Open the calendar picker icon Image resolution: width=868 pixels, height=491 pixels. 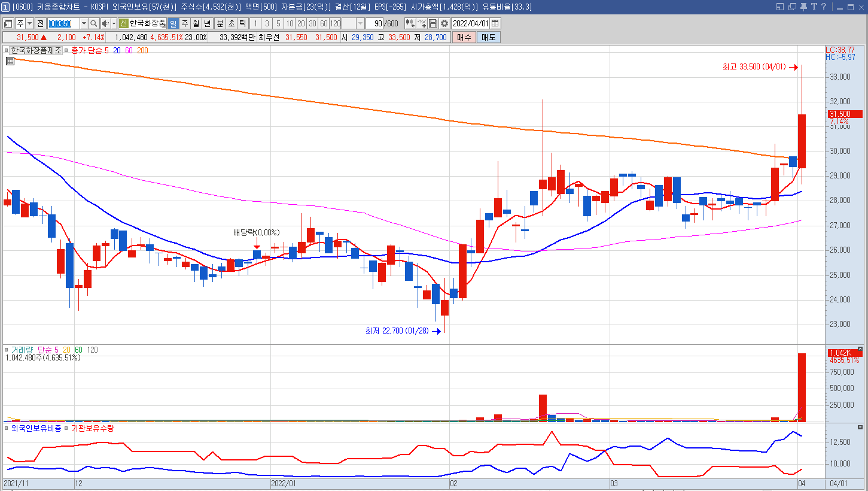point(496,23)
